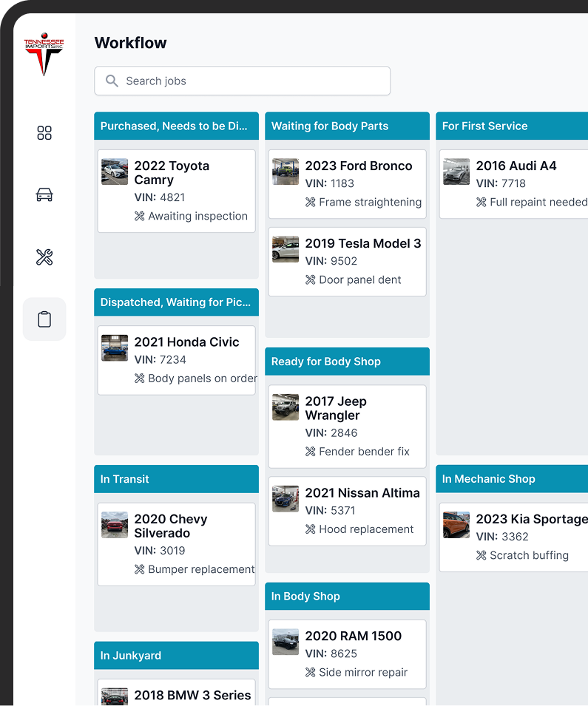Open the 2020 RAM 1500 photo thumbnail
The width and height of the screenshot is (588, 706).
285,642
